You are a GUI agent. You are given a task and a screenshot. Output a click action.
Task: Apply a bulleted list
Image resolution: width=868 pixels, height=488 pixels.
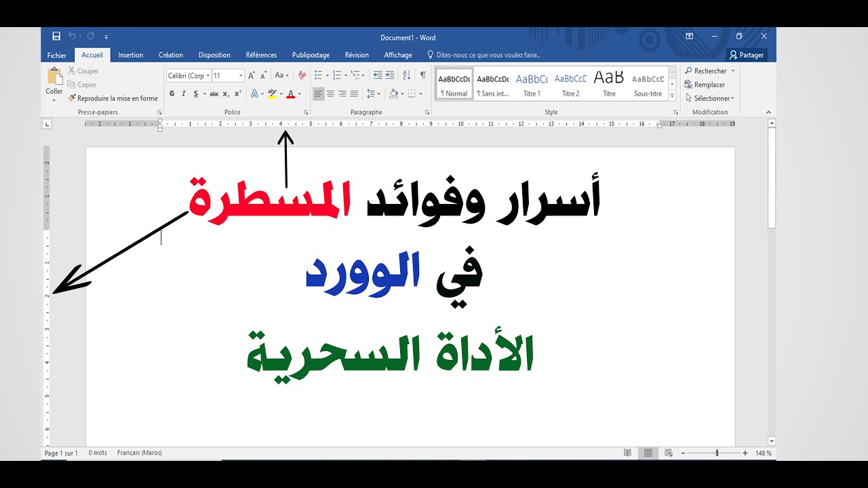pyautogui.click(x=319, y=76)
